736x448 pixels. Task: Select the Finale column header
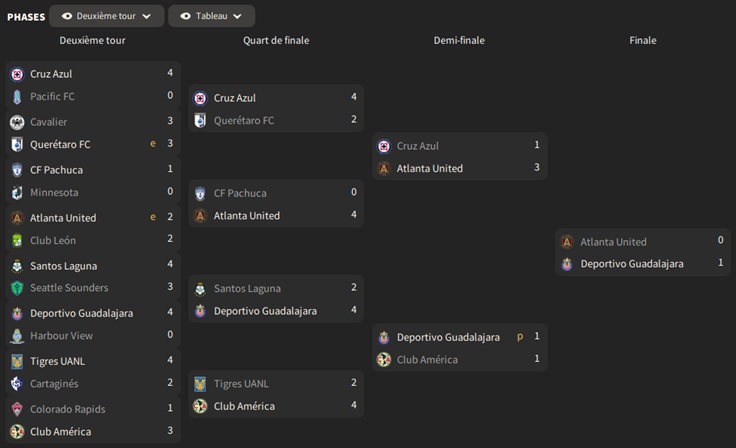[x=643, y=41]
